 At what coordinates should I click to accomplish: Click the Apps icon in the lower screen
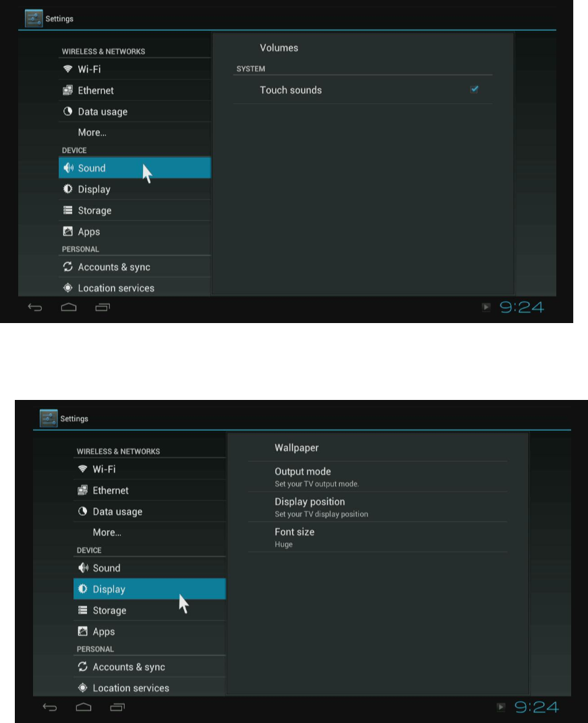click(82, 631)
